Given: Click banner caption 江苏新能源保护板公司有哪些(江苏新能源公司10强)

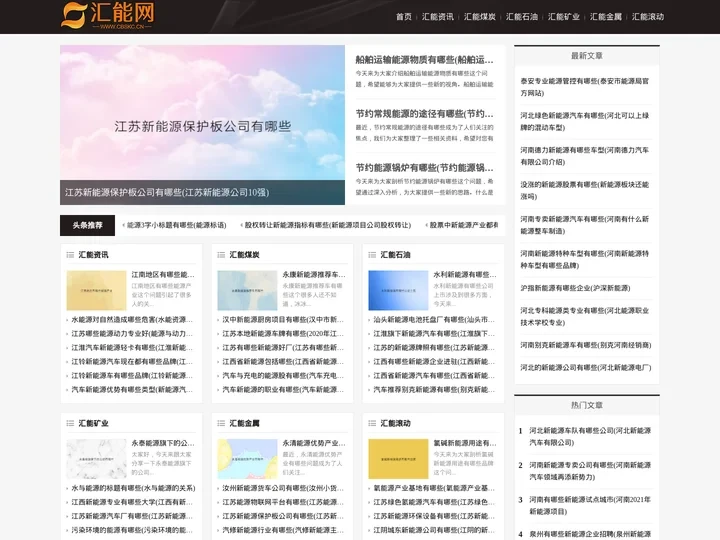Looking at the screenshot, I should pos(167,192).
